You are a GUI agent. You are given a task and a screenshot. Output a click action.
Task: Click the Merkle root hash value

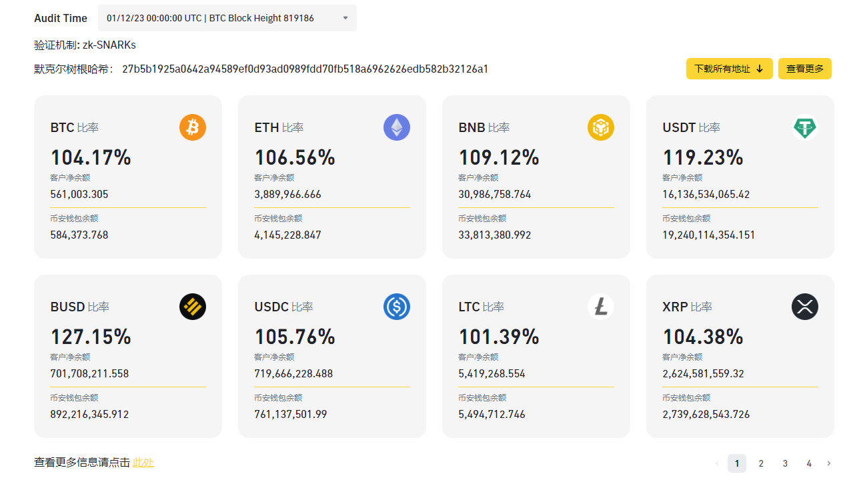(x=305, y=69)
